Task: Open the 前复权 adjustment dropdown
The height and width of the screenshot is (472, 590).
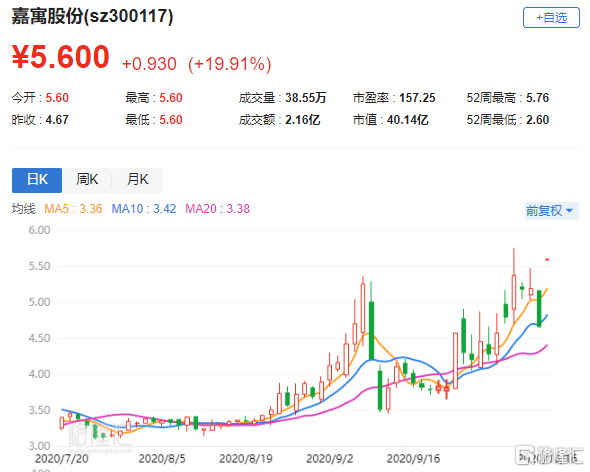Action: click(552, 210)
